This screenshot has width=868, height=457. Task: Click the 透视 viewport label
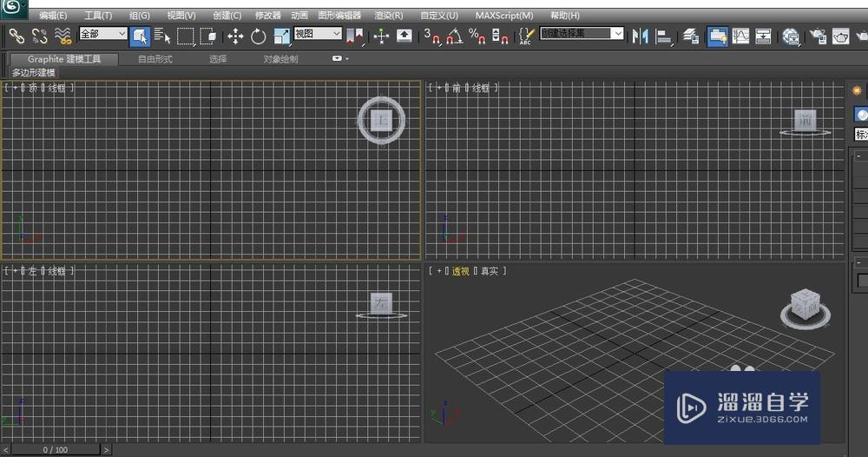pyautogui.click(x=460, y=271)
